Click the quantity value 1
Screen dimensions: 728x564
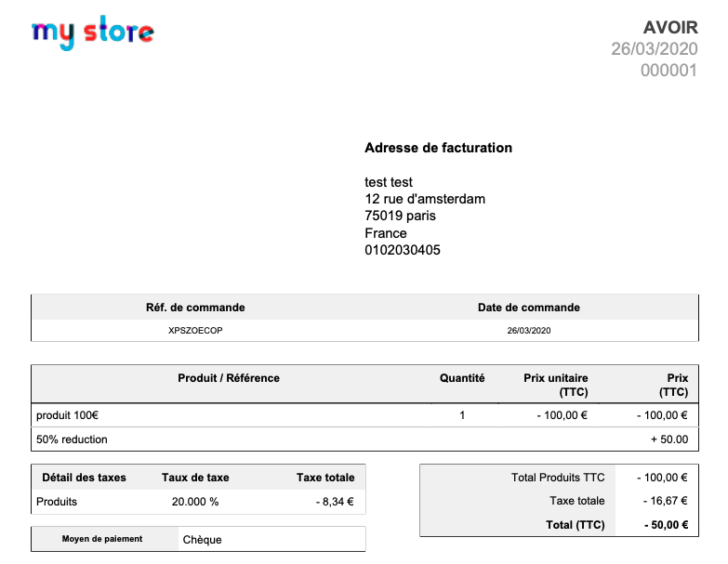point(462,415)
